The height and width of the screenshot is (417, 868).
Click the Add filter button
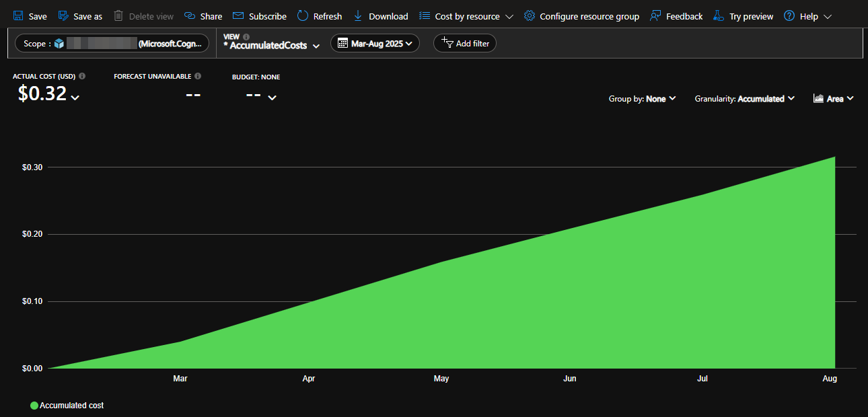tap(465, 43)
